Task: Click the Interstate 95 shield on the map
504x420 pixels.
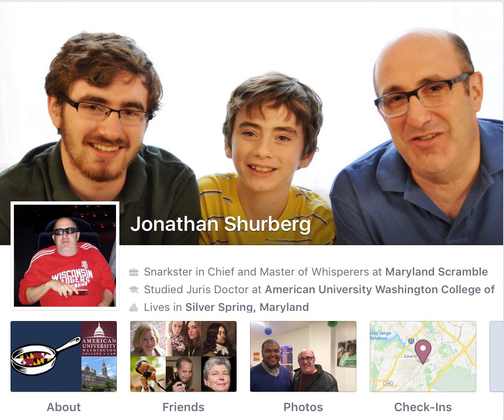Action: tap(411, 341)
